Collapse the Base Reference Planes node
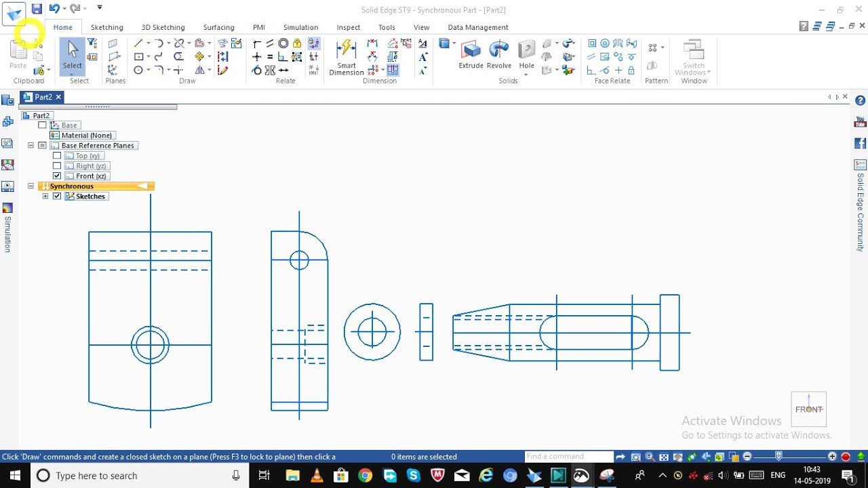868x488 pixels. (31, 146)
